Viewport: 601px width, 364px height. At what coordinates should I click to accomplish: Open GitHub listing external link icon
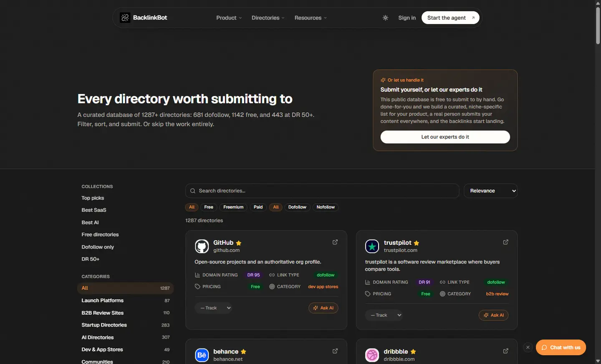pos(335,242)
